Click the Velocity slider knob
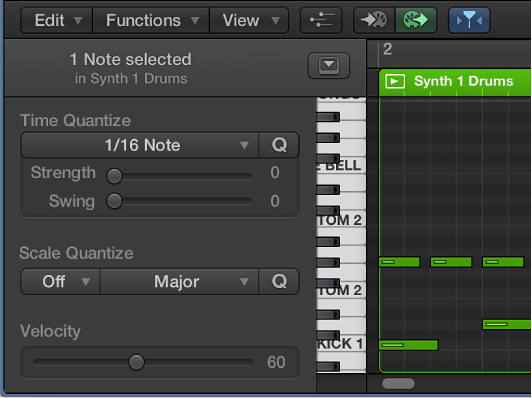The width and height of the screenshot is (532, 398). click(x=136, y=362)
